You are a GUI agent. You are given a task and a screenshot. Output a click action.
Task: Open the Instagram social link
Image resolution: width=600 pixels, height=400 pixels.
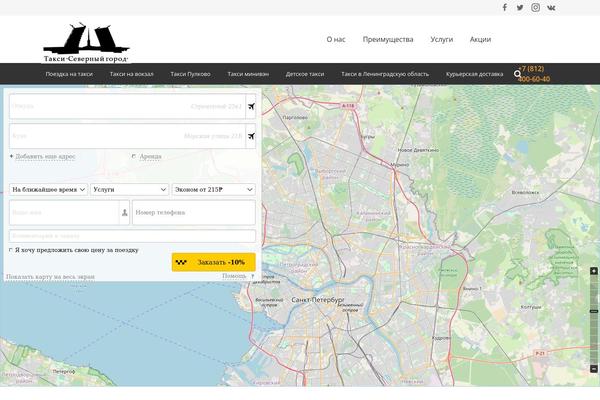535,7
